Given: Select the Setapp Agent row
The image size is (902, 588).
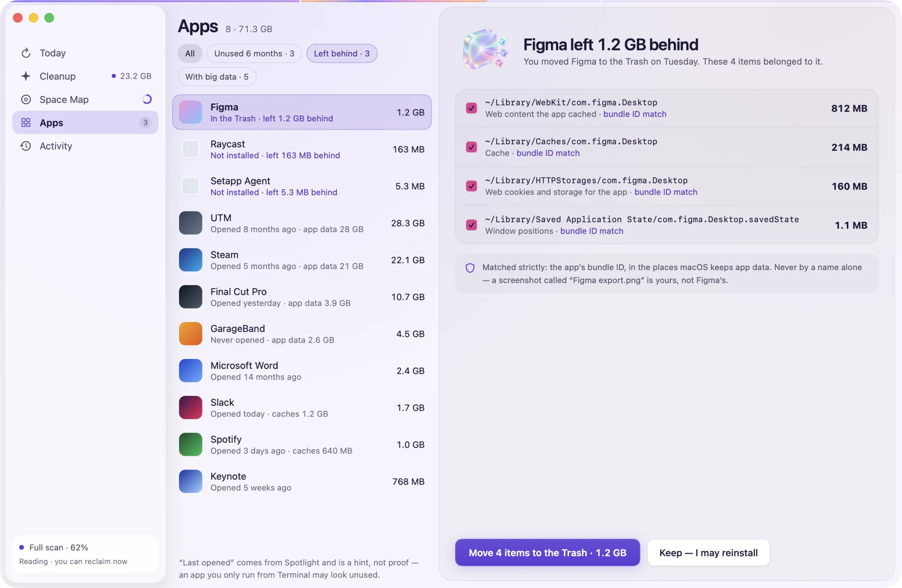Looking at the screenshot, I should tap(302, 186).
